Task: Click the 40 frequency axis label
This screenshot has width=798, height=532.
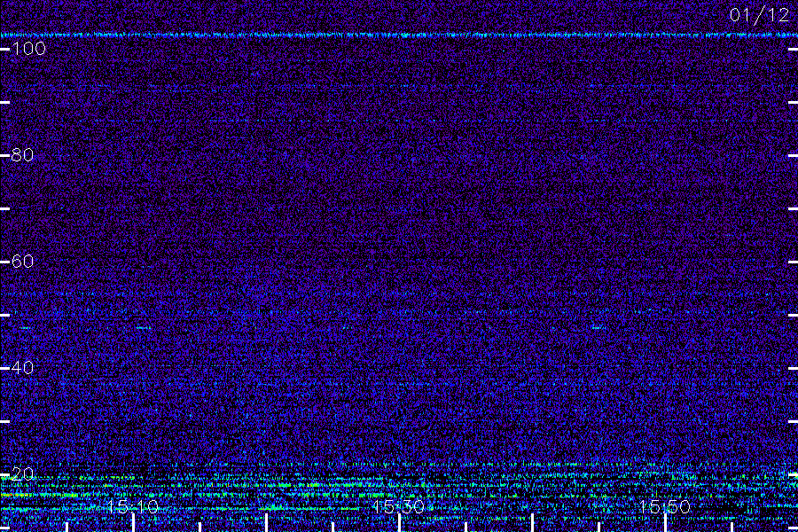Action: coord(22,368)
